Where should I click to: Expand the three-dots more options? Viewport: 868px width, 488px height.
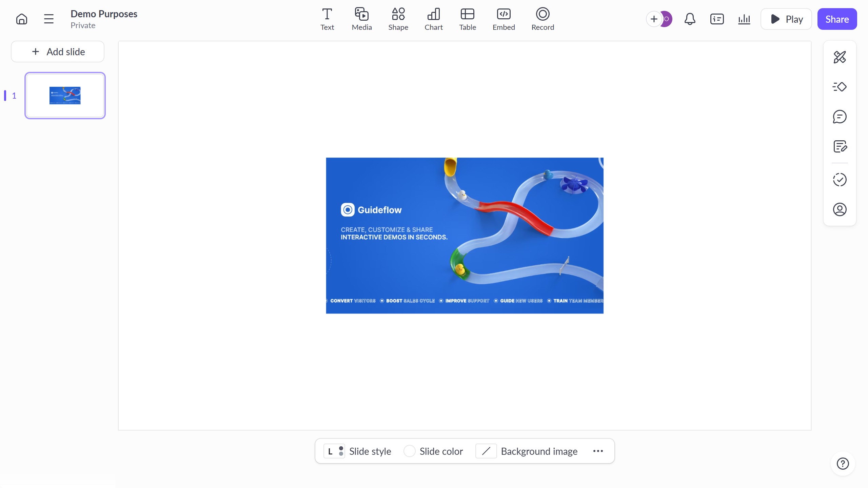click(598, 451)
